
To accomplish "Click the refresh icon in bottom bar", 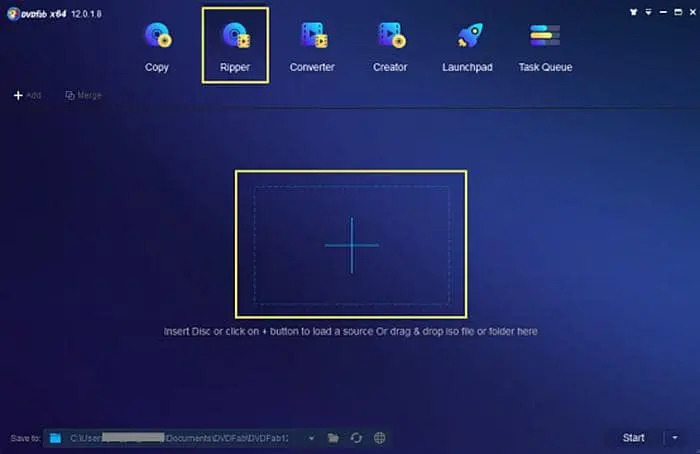I will pyautogui.click(x=356, y=438).
